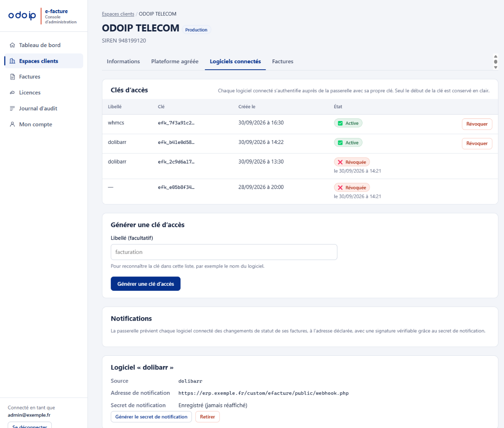Image resolution: width=504 pixels, height=428 pixels.
Task: Open the Informations tab
Action: (123, 61)
